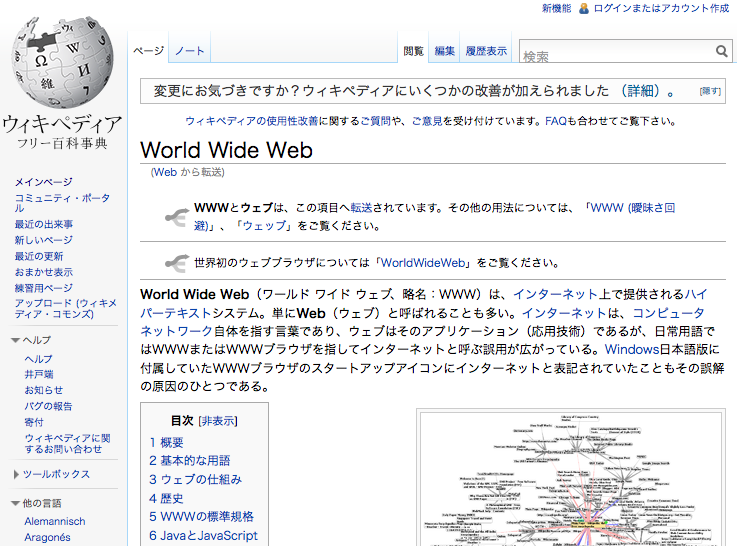The image size is (737, 546).
Task: Click the 新機能 link at top
Action: click(557, 8)
